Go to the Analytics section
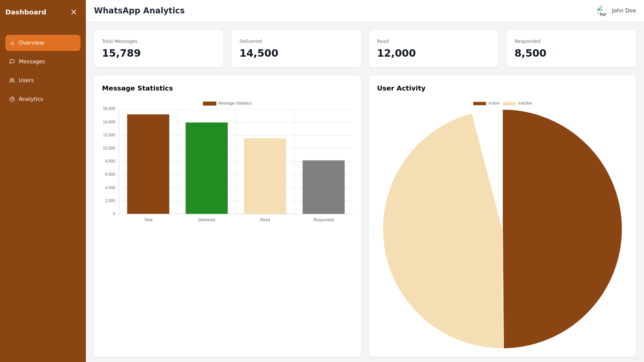The height and width of the screenshot is (362, 644). point(31,99)
